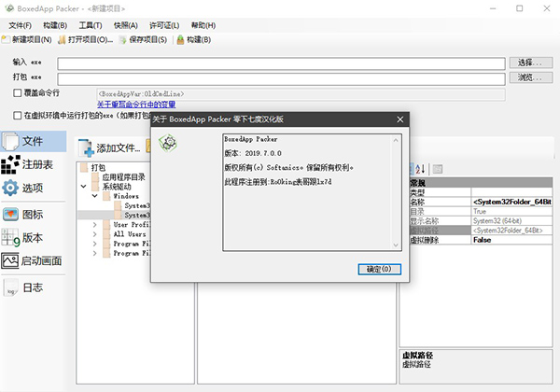560x392 pixels.
Task: Collapse the 系统驱动 tree node
Action: [84, 187]
